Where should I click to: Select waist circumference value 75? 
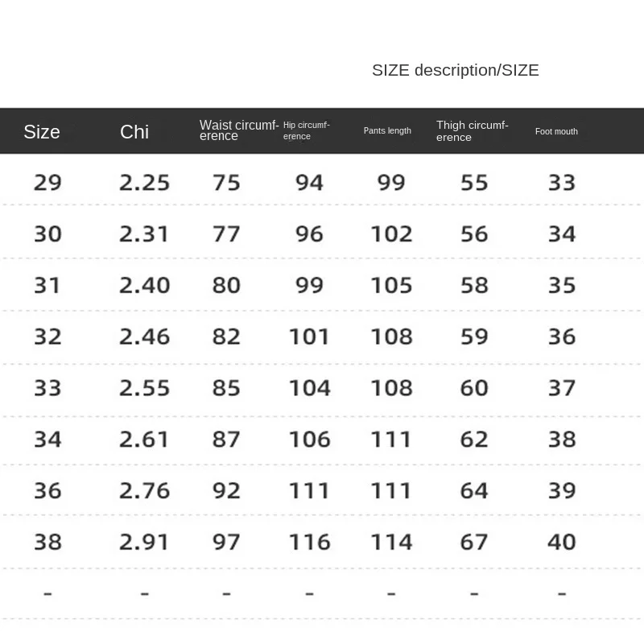(x=226, y=183)
